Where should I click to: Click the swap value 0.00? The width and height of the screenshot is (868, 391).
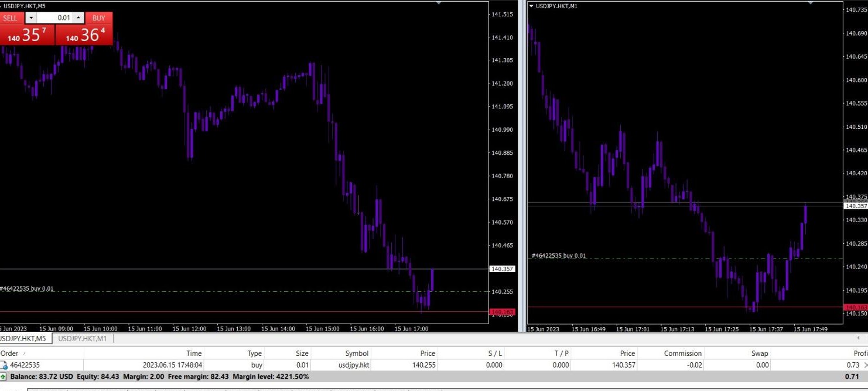click(762, 365)
